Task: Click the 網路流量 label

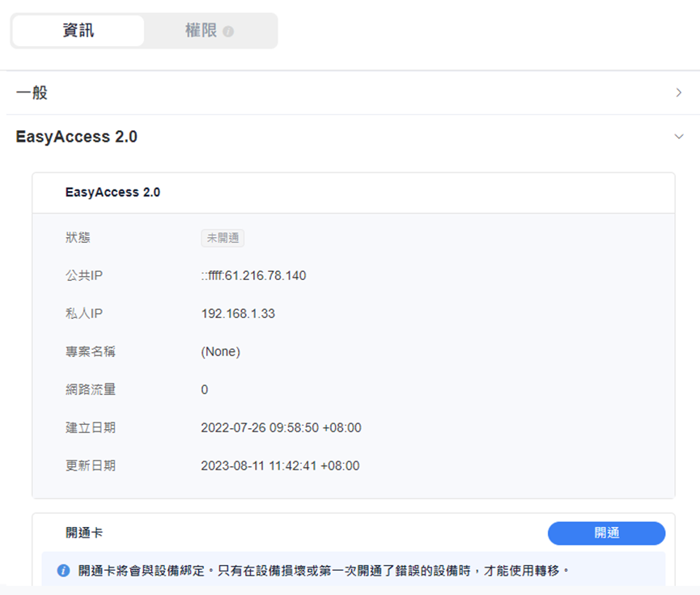Action: tap(90, 389)
